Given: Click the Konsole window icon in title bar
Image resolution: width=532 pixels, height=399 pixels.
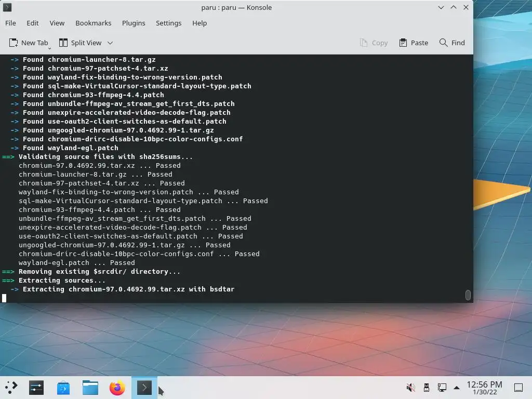Looking at the screenshot, I should pyautogui.click(x=7, y=7).
